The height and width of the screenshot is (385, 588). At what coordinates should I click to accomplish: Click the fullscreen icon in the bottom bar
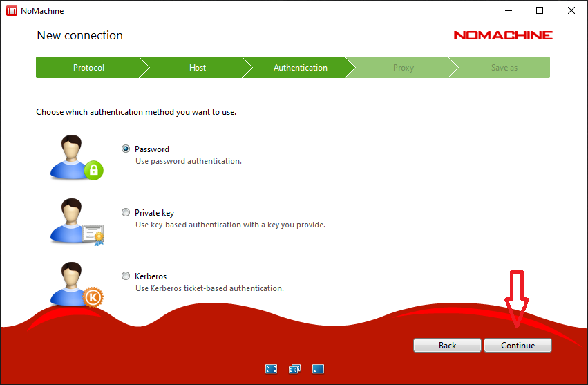coord(271,369)
